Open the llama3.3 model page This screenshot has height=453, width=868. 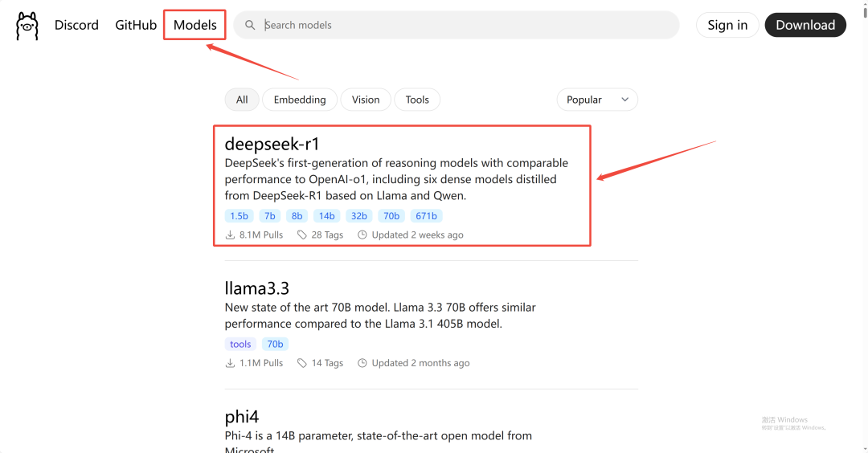click(x=257, y=288)
